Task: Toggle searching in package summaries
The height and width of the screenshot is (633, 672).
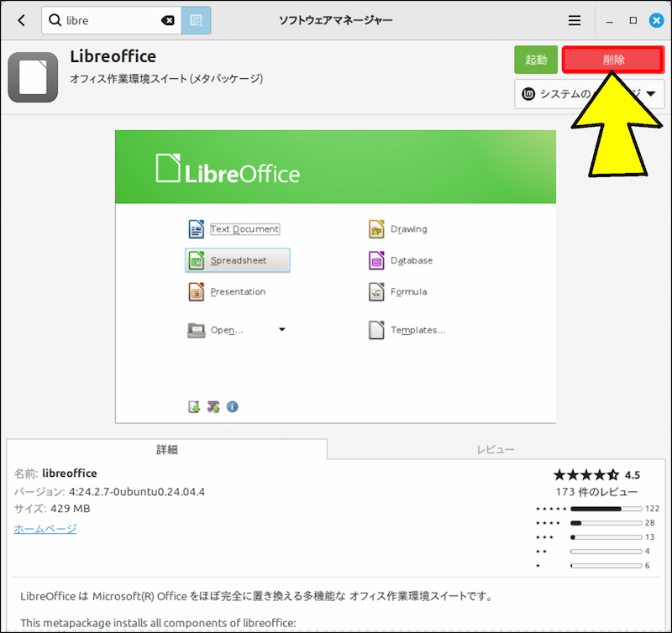Action: pyautogui.click(x=197, y=19)
